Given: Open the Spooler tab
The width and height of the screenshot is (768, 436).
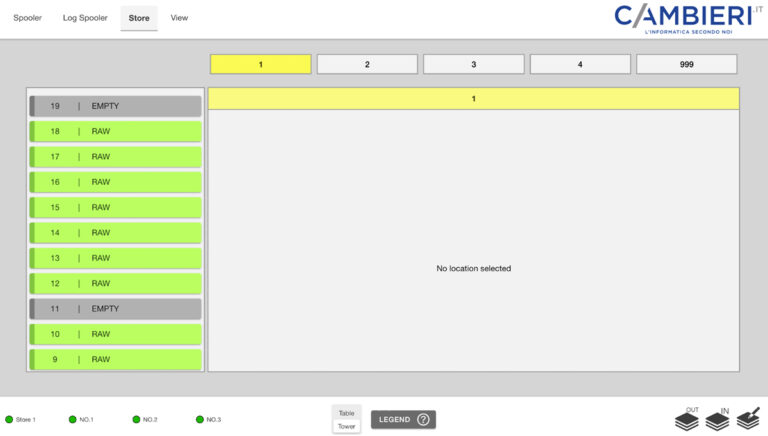Looking at the screenshot, I should 27,18.
